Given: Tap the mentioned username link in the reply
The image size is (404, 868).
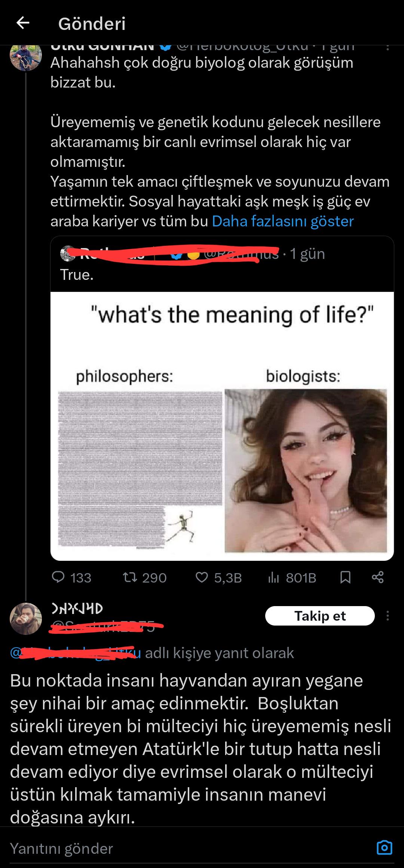Looking at the screenshot, I should [75, 653].
